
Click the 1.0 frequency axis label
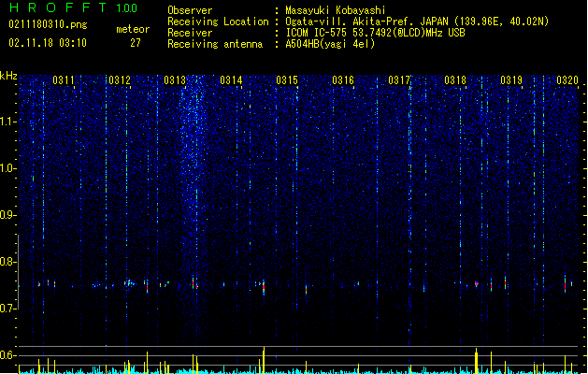[7, 168]
